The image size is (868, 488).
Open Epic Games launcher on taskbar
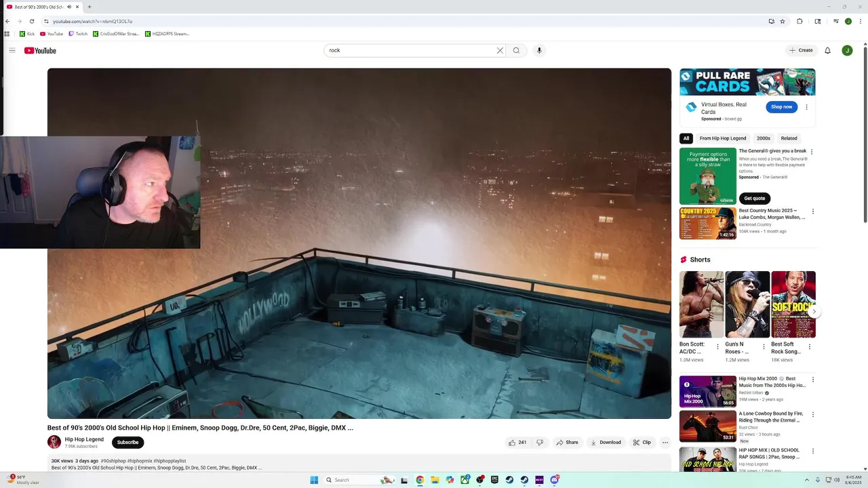[x=494, y=480]
